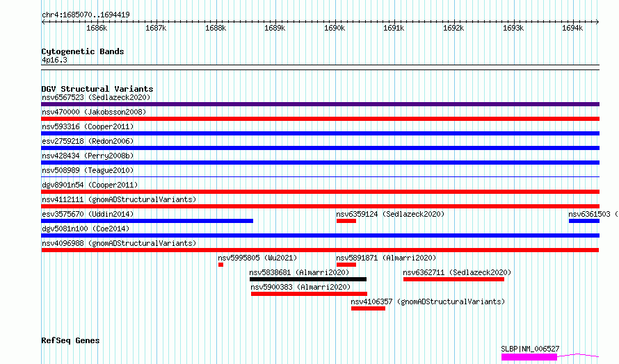
Task: Click the red nsv6362711 variant bar
Action: 453,279
